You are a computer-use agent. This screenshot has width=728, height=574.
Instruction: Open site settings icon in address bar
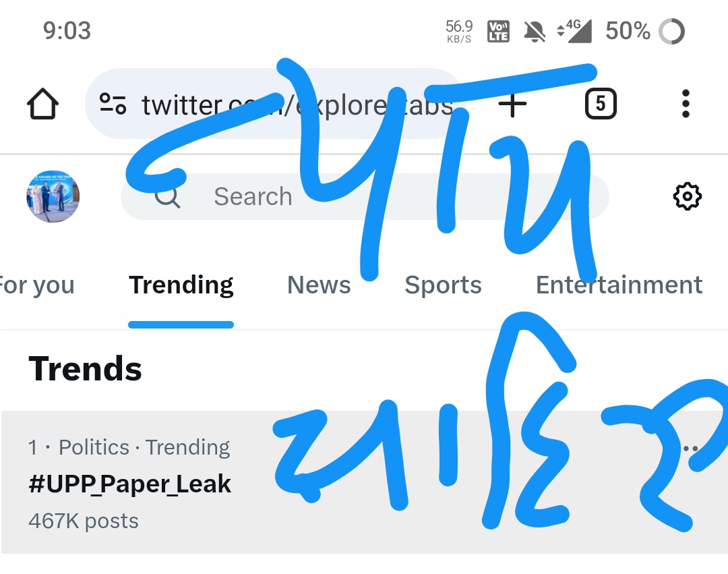tap(113, 104)
